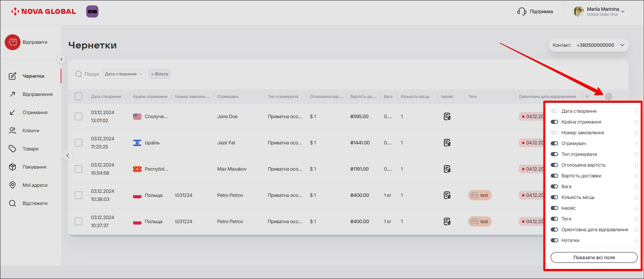Click the Показати всі поля button
Viewport: 644px width, 279px height.
(594, 257)
